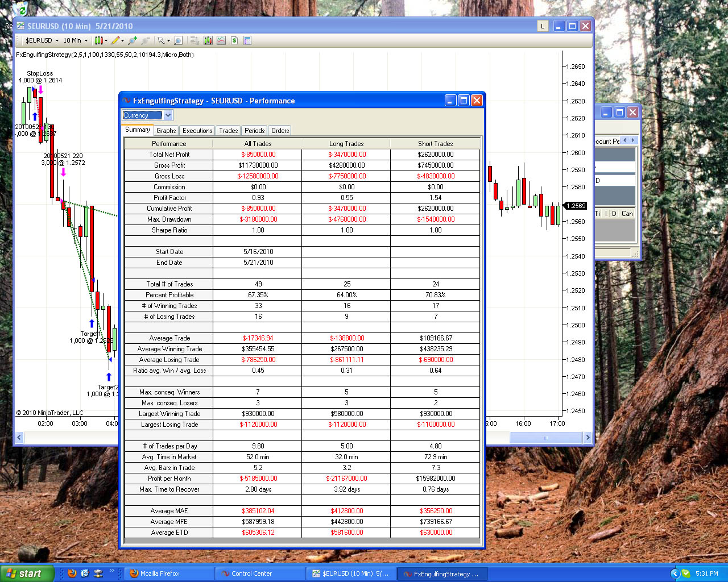Image resolution: width=728 pixels, height=582 pixels.
Task: Switch to the Summary tab
Action: 138,130
